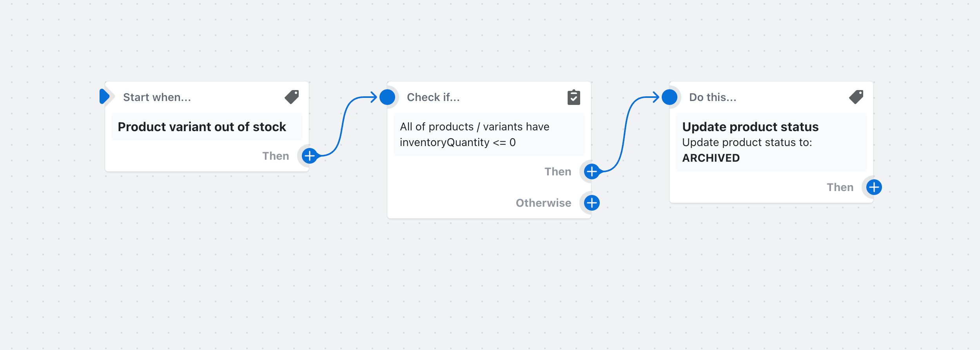Click the Check if... card header
980x350 pixels.
coord(433,97)
